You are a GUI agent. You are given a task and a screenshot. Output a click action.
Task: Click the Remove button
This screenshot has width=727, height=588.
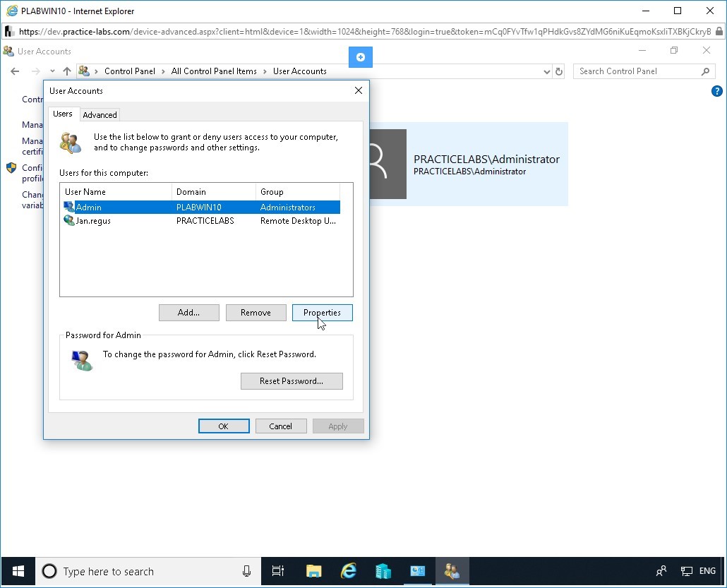256,313
